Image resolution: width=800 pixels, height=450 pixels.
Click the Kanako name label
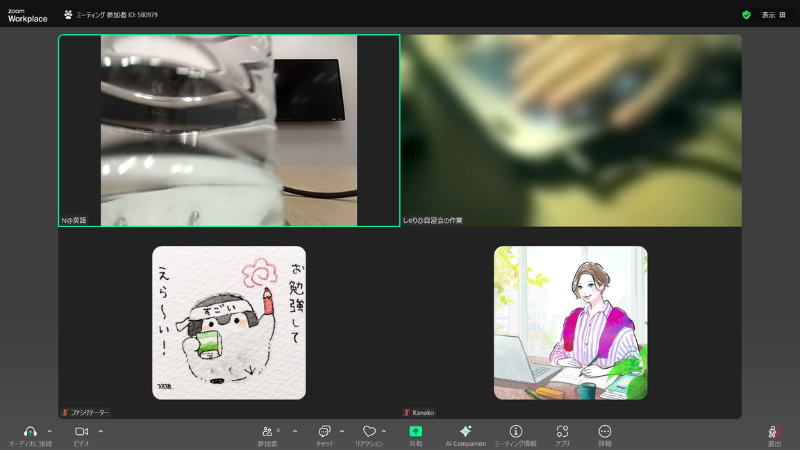point(423,412)
